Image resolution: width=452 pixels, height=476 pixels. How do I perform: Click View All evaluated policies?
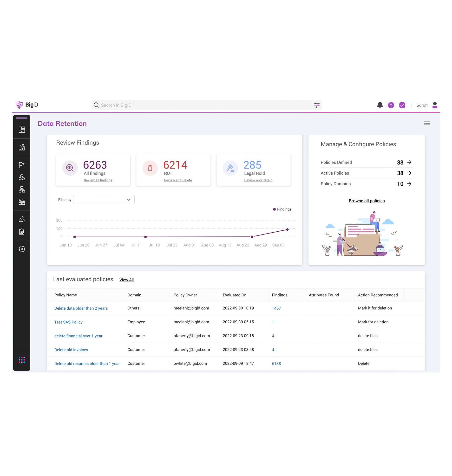pyautogui.click(x=126, y=280)
